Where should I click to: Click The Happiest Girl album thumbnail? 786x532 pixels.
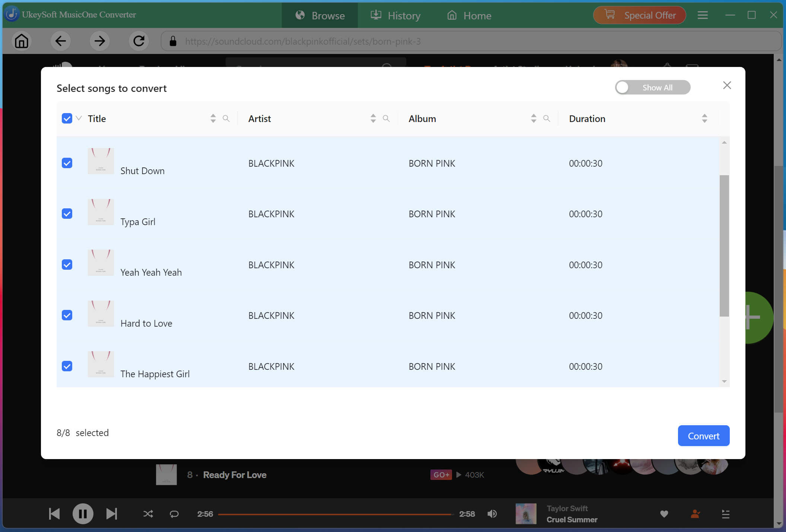(101, 364)
